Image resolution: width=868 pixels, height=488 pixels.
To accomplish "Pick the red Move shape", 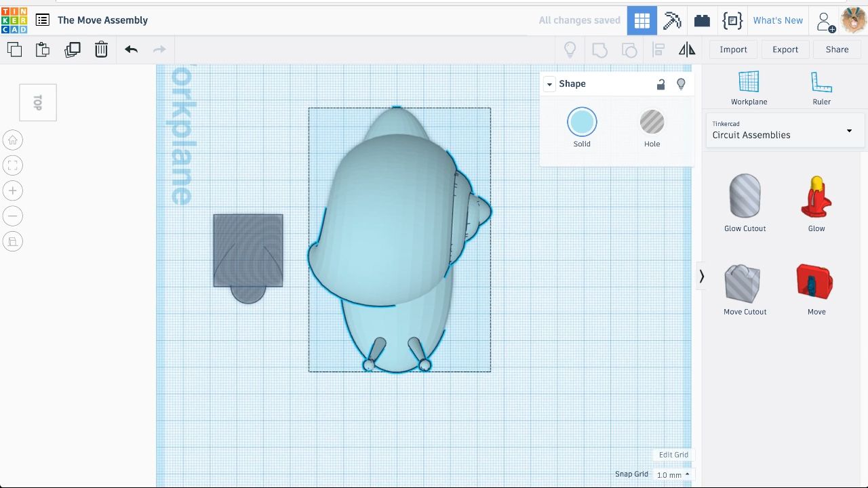I will click(x=816, y=289).
